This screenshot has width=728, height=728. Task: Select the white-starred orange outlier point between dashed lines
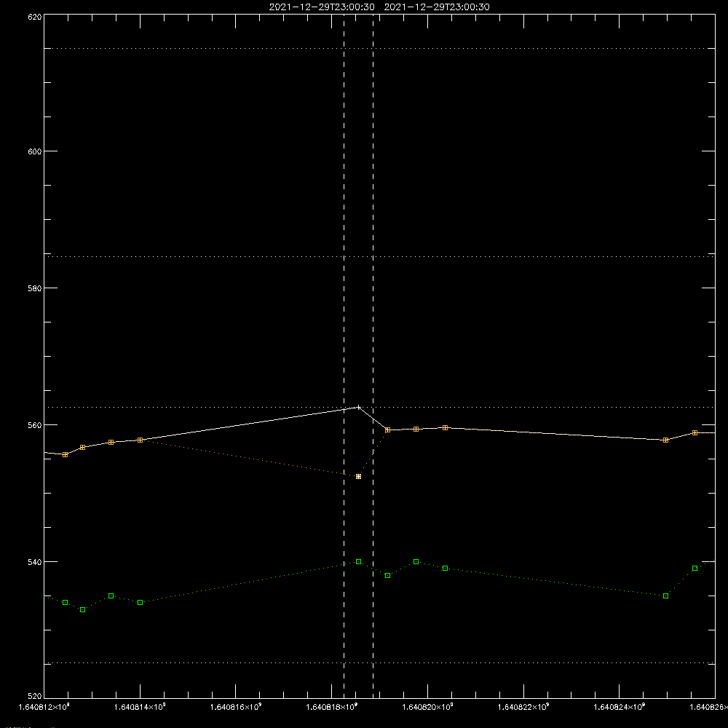[x=358, y=476]
